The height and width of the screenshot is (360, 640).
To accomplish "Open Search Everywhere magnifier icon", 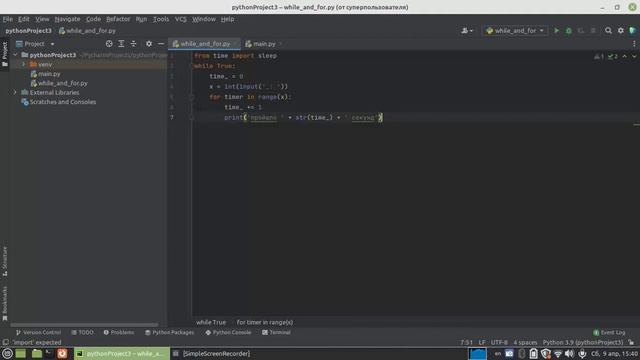I will point(608,31).
